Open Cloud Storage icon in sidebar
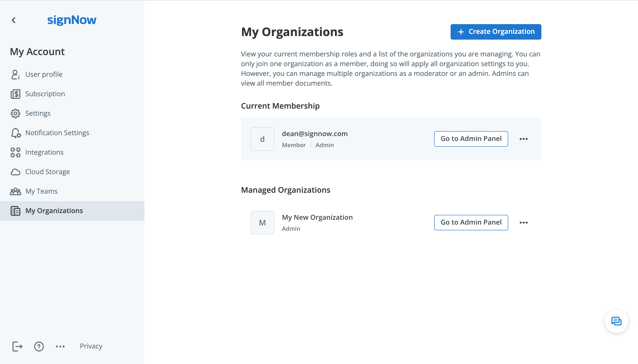638x364 pixels. click(15, 171)
